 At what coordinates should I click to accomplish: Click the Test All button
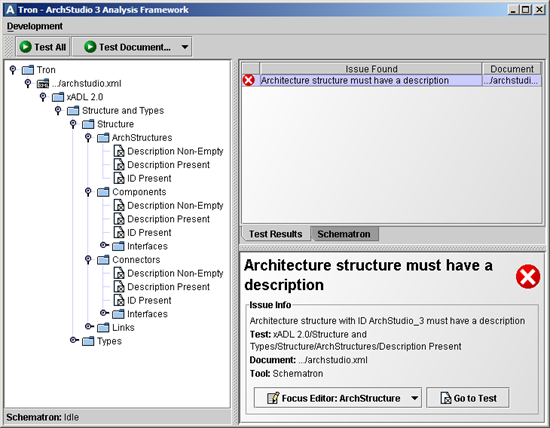coord(43,47)
